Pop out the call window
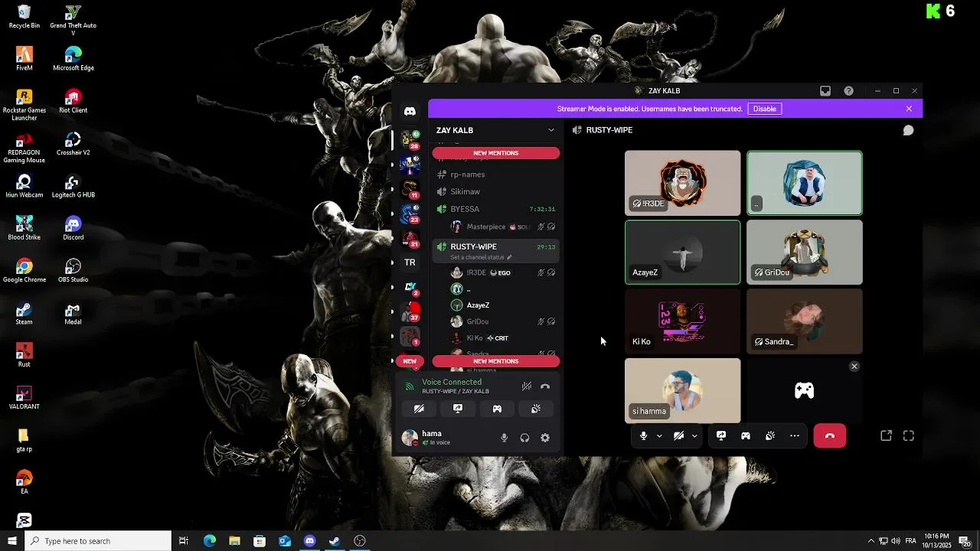This screenshot has width=980, height=551. point(886,435)
